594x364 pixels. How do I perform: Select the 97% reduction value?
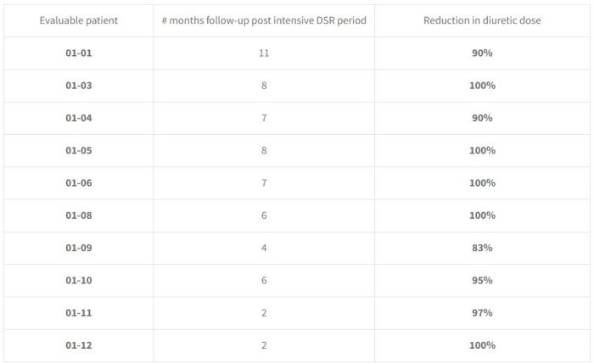(x=481, y=313)
